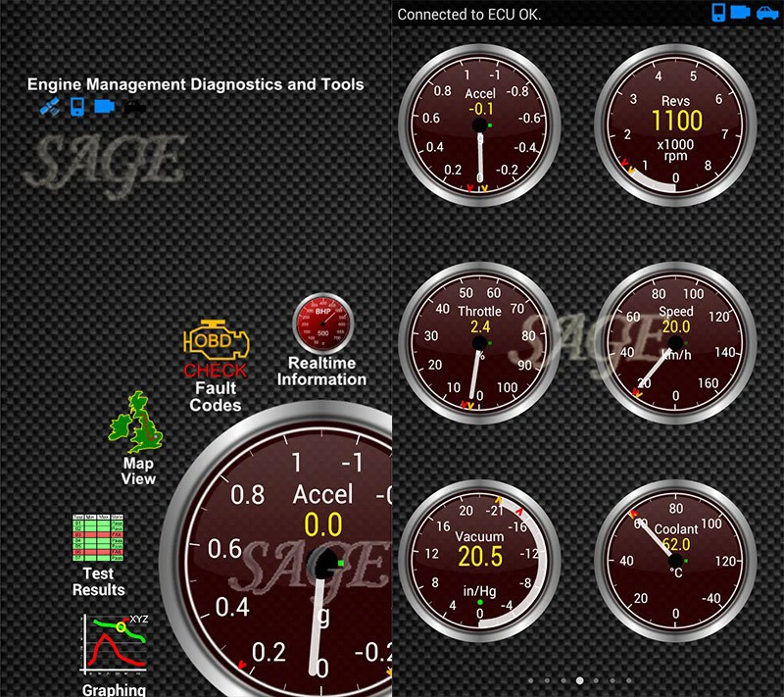Tap the 20.0 value on Speed gauge
Image resolution: width=784 pixels, height=697 pixels.
click(676, 326)
